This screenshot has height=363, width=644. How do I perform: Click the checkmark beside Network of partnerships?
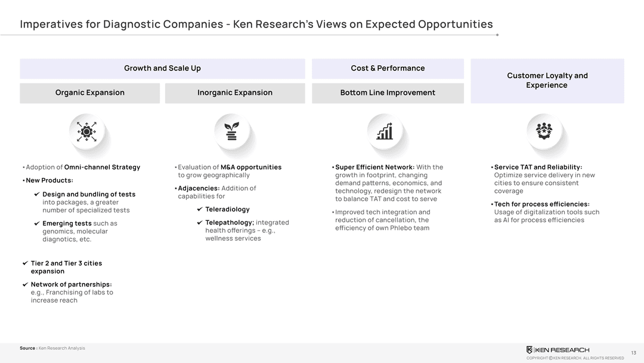25,285
